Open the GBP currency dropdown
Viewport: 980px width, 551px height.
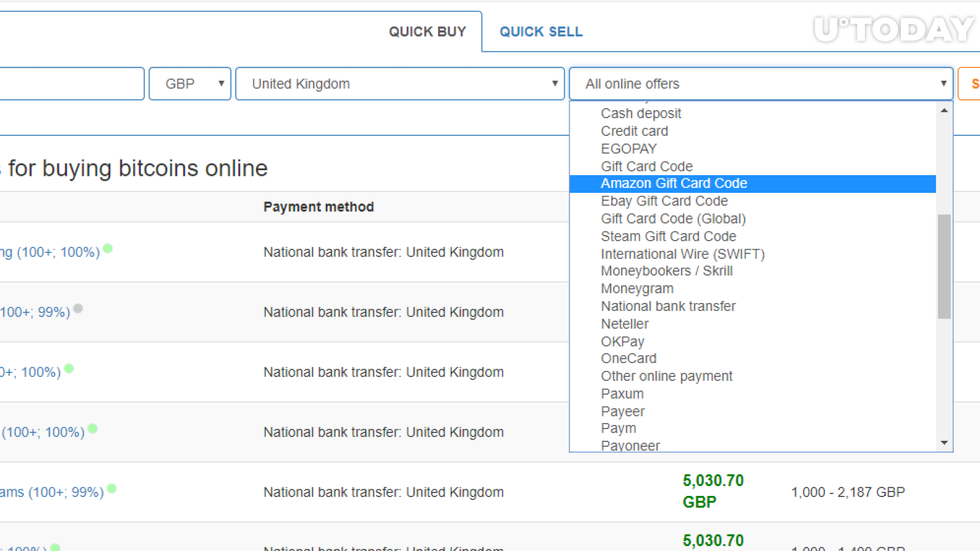[x=190, y=84]
